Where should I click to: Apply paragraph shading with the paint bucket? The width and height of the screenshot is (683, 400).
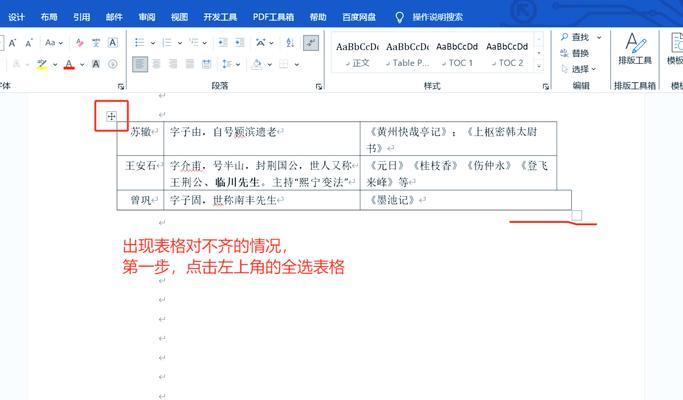(x=257, y=64)
